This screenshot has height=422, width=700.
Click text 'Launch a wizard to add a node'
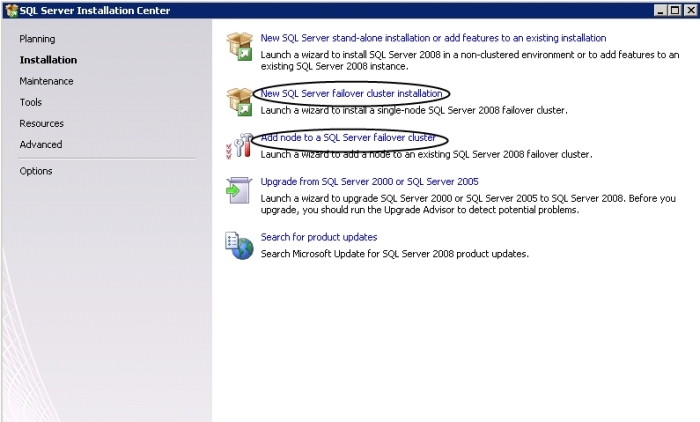[x=426, y=155]
